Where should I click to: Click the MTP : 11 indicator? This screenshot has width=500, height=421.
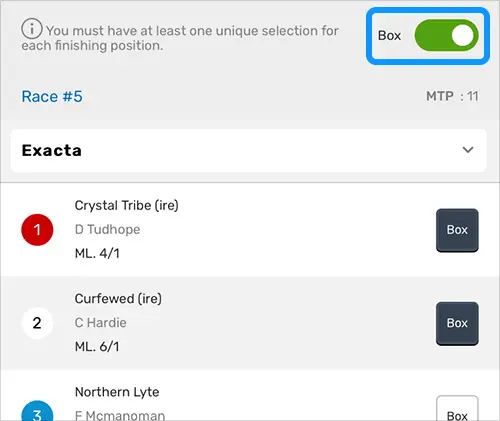click(x=452, y=96)
